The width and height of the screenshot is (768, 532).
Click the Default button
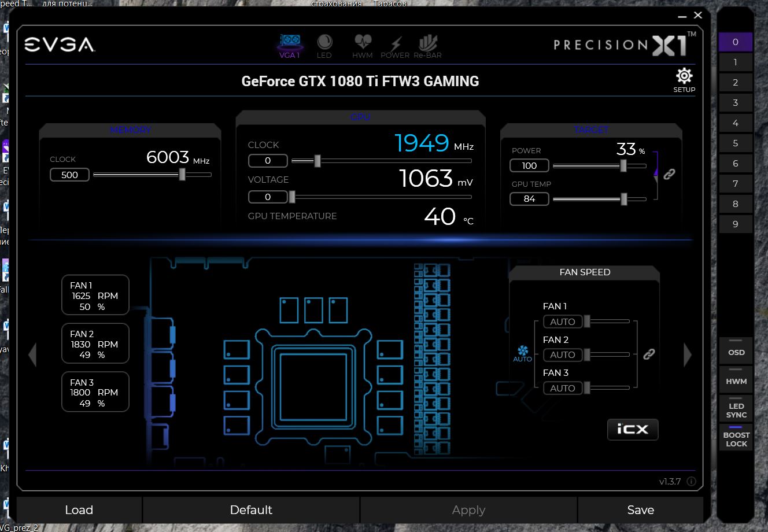[251, 510]
